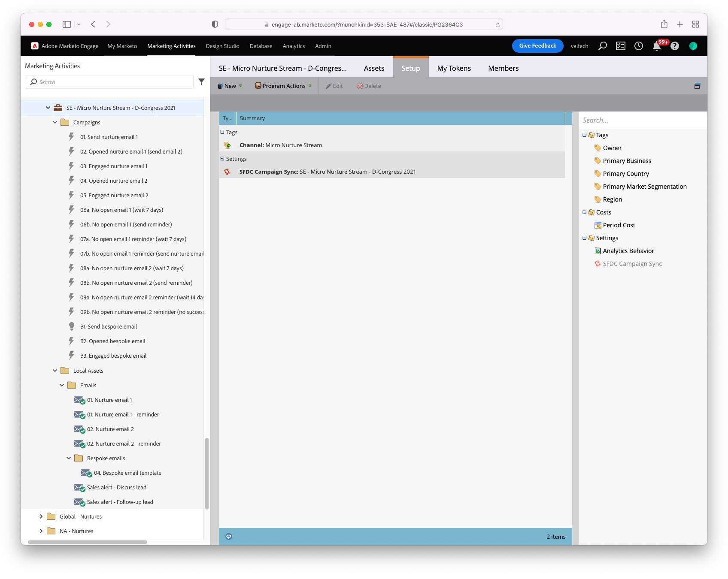Open the New dropdown menu
Viewport: 728px width, 579px height.
pos(230,86)
